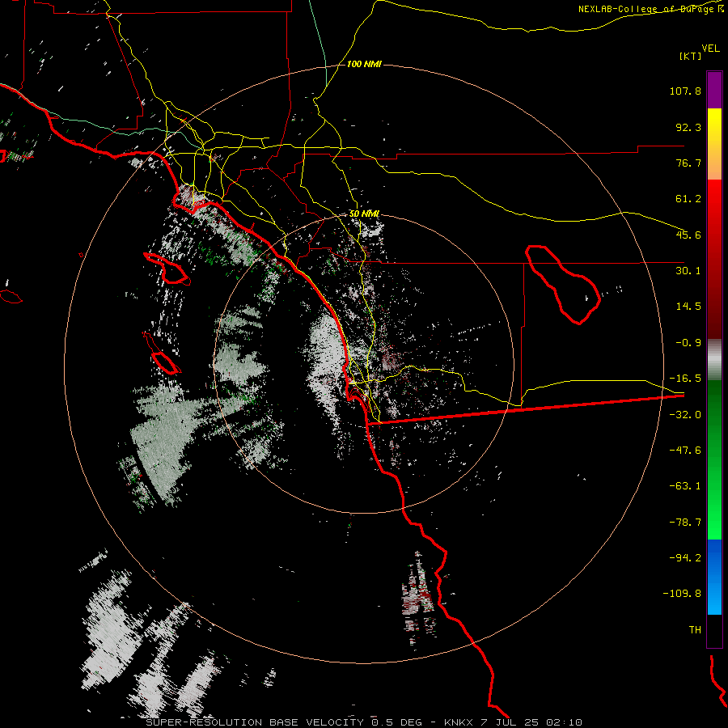The height and width of the screenshot is (728, 728).
Task: Click the -16.5 scale value
Action: click(x=685, y=379)
